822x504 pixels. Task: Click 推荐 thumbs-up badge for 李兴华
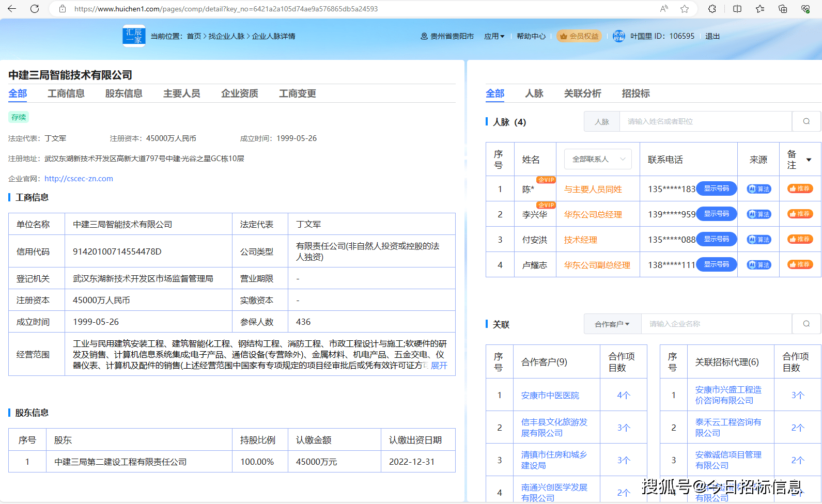[x=800, y=214]
